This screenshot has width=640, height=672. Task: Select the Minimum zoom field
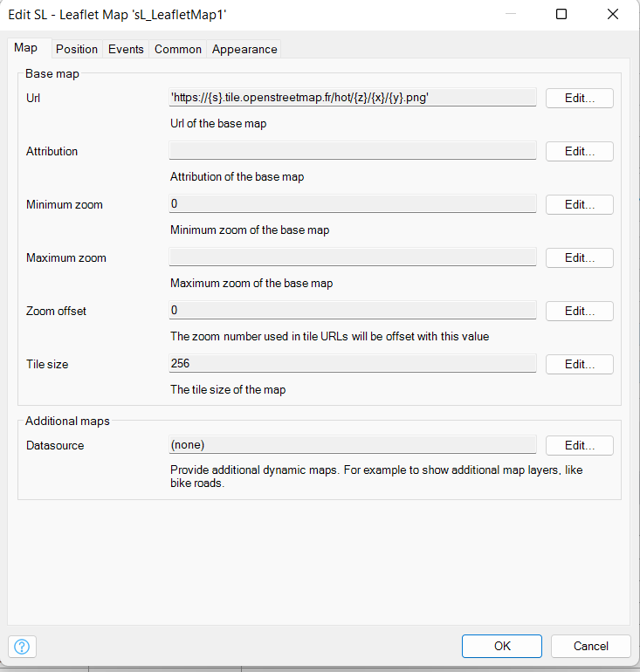pos(353,203)
